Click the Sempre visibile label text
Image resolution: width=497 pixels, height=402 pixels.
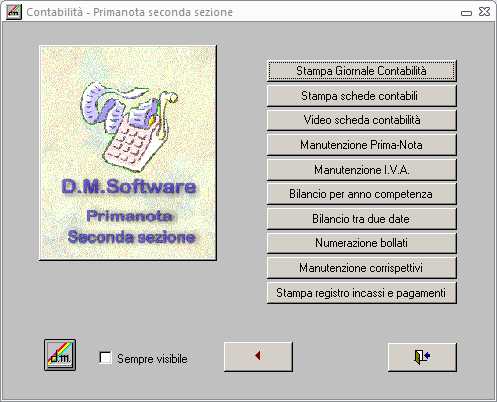point(152,359)
